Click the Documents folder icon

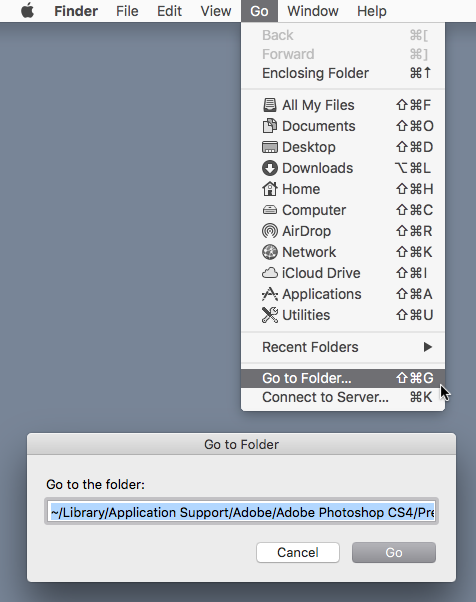pos(269,126)
